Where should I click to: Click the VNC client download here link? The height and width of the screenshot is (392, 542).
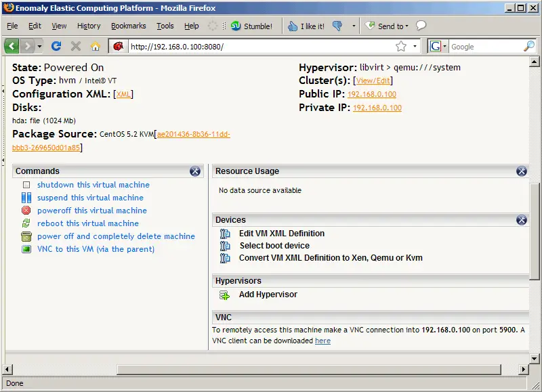point(322,341)
